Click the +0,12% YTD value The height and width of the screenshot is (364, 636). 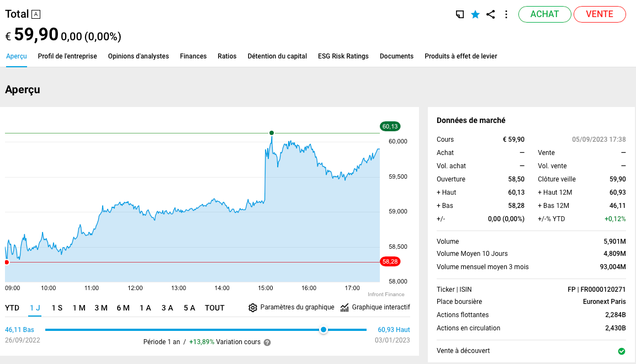point(616,219)
